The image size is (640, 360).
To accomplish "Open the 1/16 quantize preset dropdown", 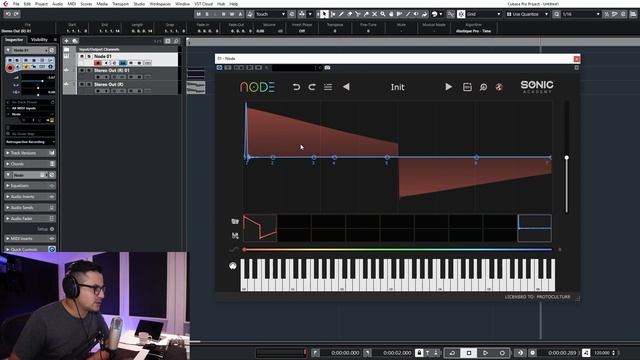I will pyautogui.click(x=581, y=14).
